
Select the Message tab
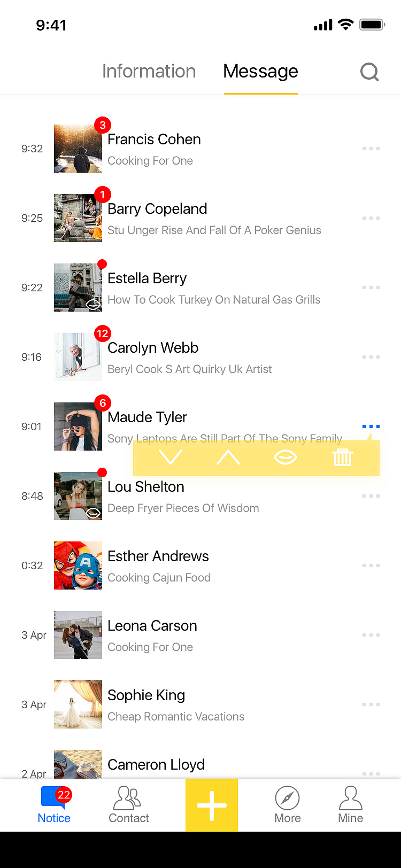tap(260, 72)
